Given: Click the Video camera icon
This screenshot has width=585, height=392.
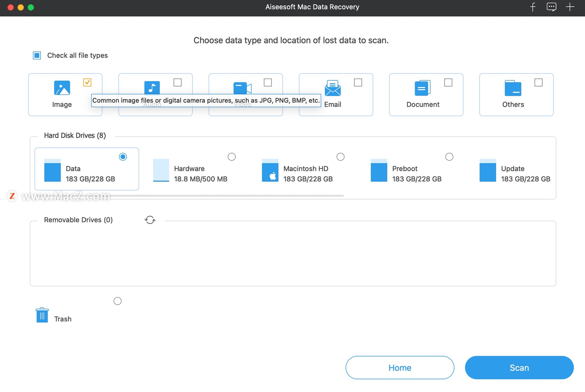Looking at the screenshot, I should click(x=242, y=88).
